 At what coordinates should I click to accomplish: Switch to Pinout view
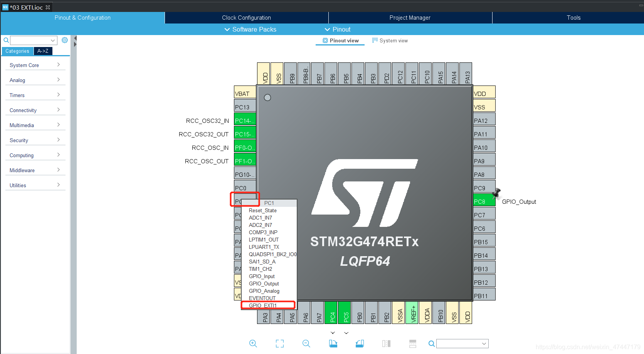click(340, 40)
